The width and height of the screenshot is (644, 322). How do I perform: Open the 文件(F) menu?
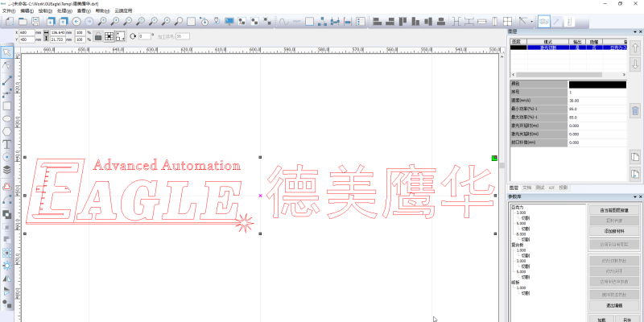point(9,10)
